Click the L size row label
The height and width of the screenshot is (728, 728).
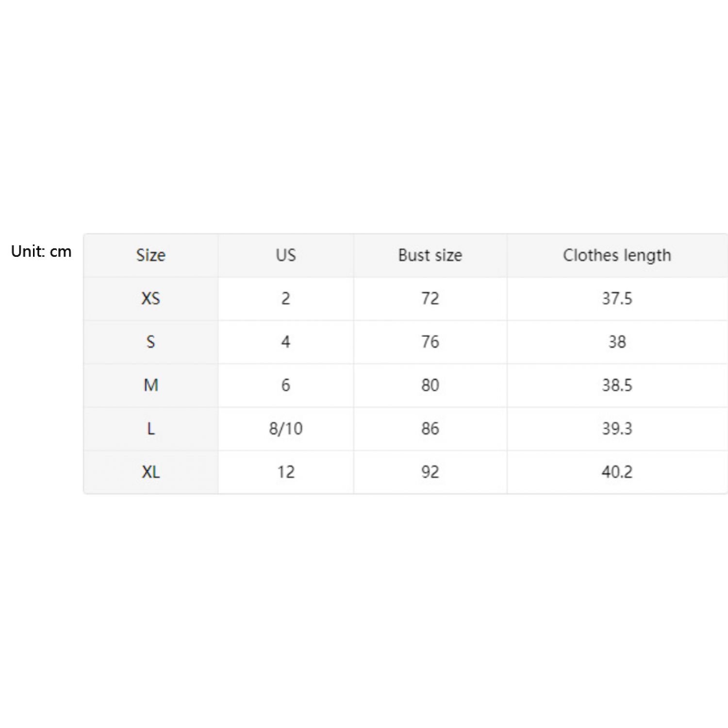[x=151, y=429]
